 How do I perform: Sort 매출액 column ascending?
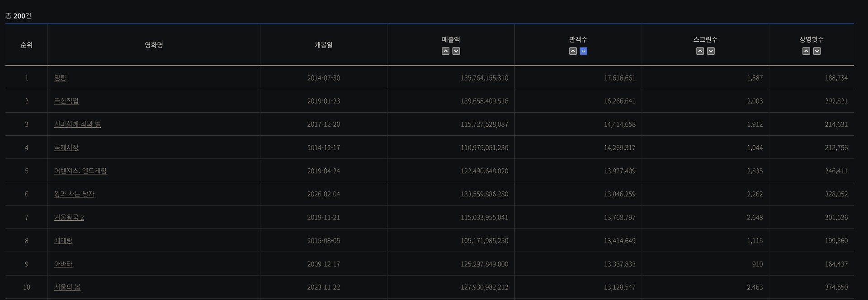click(x=445, y=51)
